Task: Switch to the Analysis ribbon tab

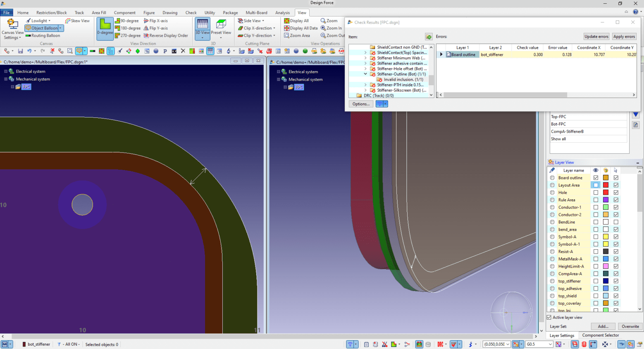Action: [283, 12]
